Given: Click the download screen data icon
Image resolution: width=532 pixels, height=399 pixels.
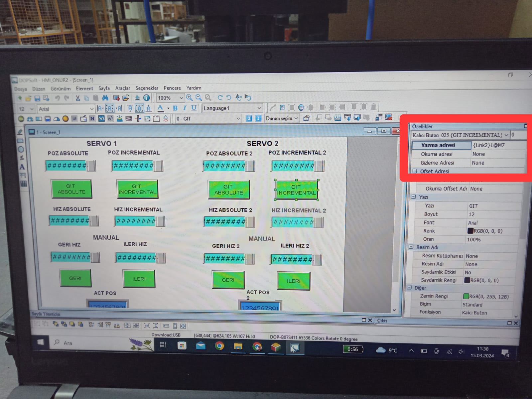Looking at the screenshot, I should (357, 117).
